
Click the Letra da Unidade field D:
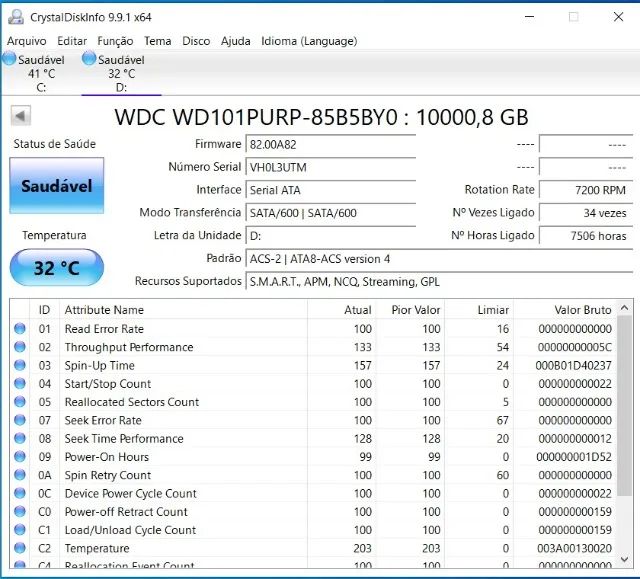[x=331, y=235]
